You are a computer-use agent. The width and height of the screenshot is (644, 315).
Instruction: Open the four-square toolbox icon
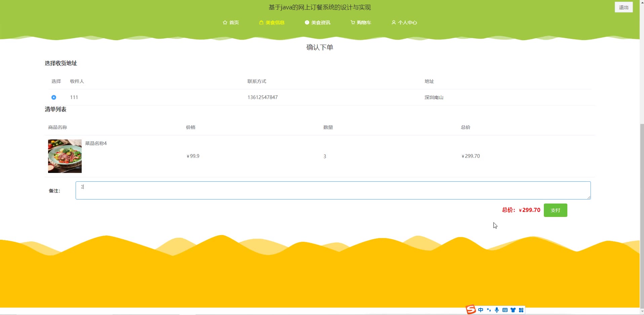click(521, 310)
